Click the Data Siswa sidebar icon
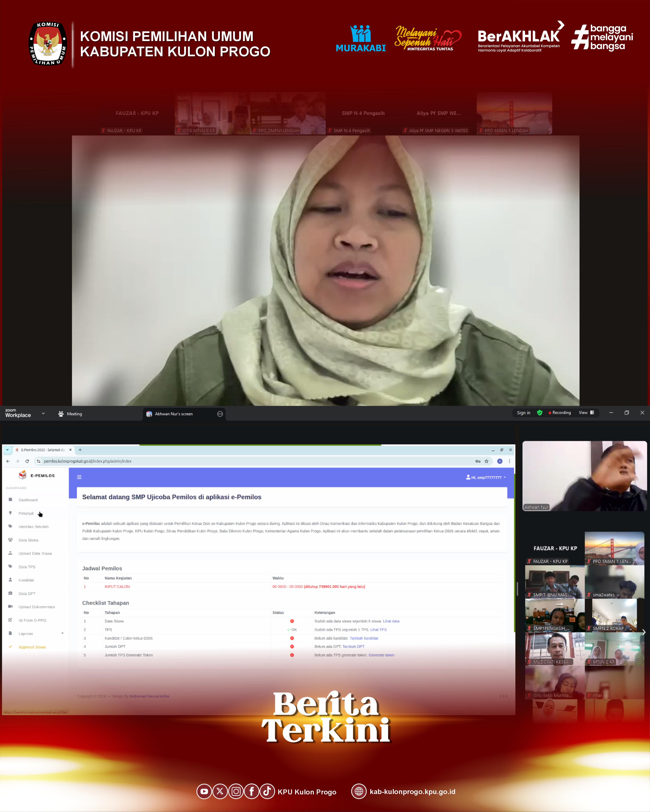 (x=10, y=540)
